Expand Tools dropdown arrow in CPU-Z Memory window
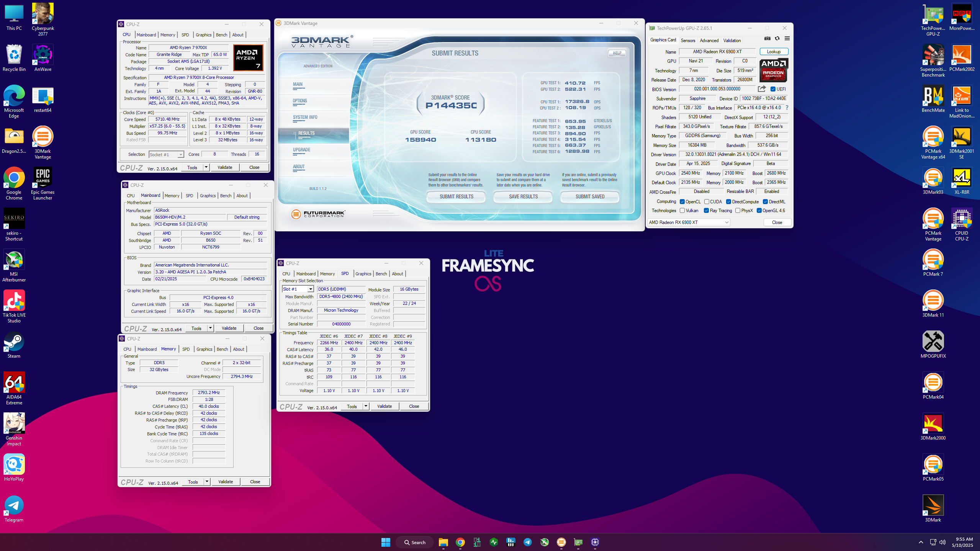Viewport: 980px width, 551px height. point(207,482)
